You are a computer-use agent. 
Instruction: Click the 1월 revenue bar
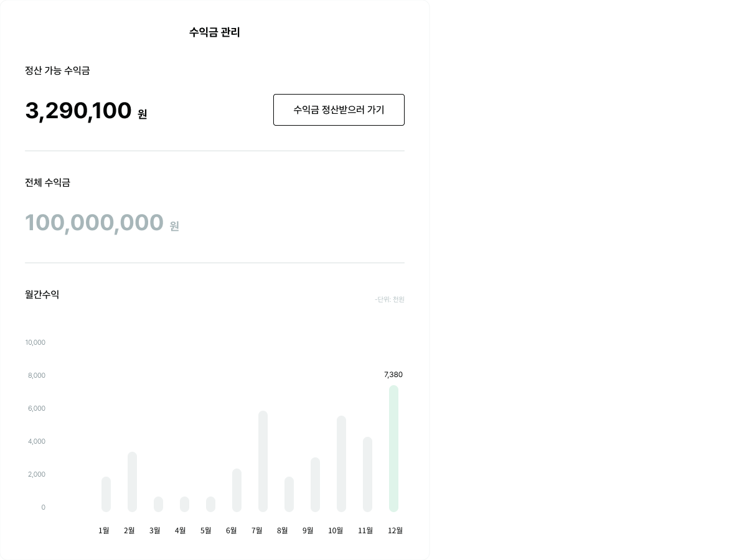(x=106, y=494)
